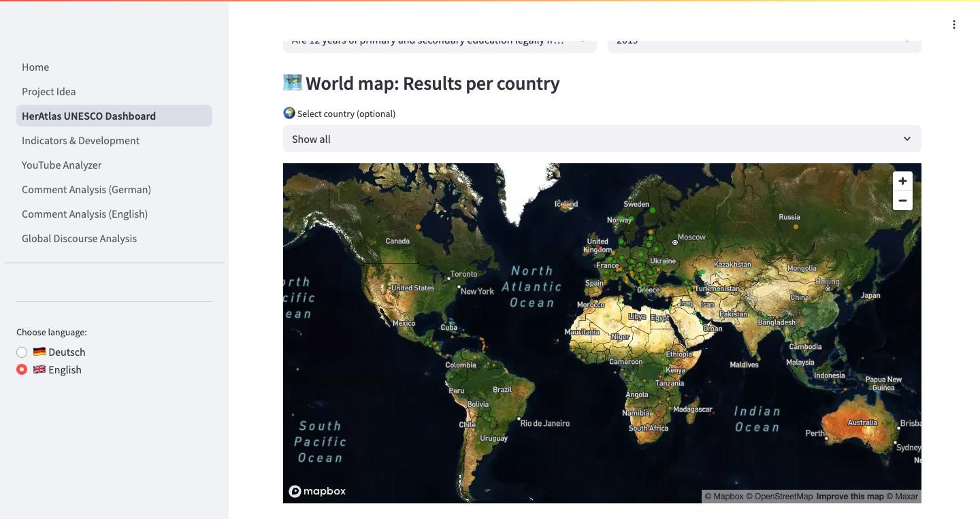Viewport: 980px width, 519px height.
Task: Click the Kazakhstan label on map
Action: point(732,264)
